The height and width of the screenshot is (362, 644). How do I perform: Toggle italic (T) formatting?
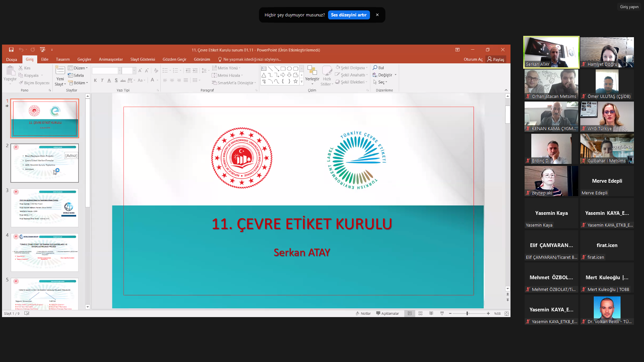click(102, 80)
